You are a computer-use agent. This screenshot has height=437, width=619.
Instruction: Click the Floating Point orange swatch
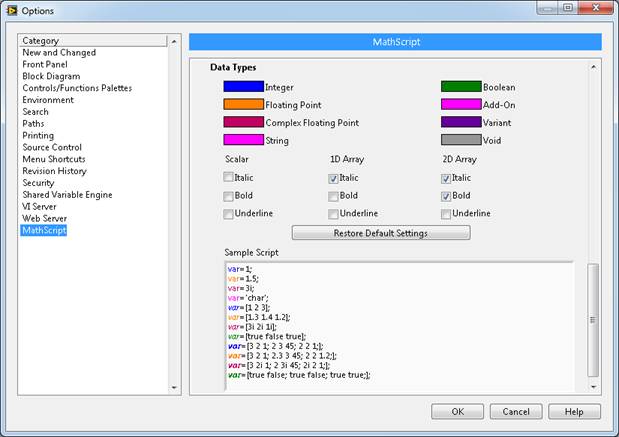pos(244,104)
